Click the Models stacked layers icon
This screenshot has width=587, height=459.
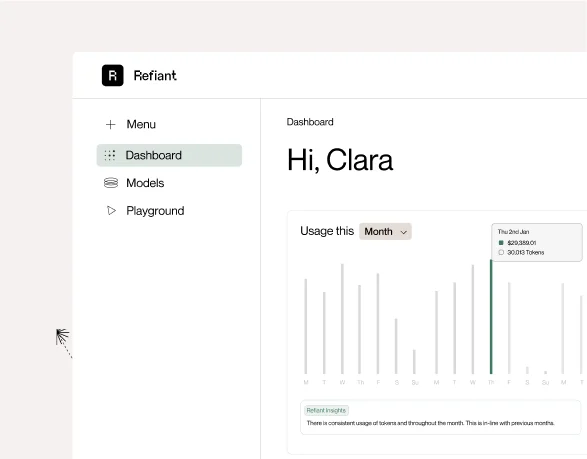[111, 183]
